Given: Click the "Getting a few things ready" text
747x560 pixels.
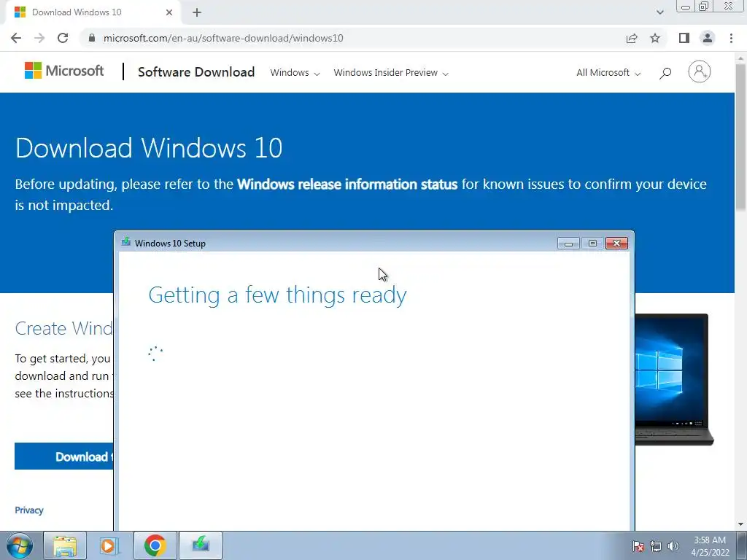Looking at the screenshot, I should click(x=277, y=295).
